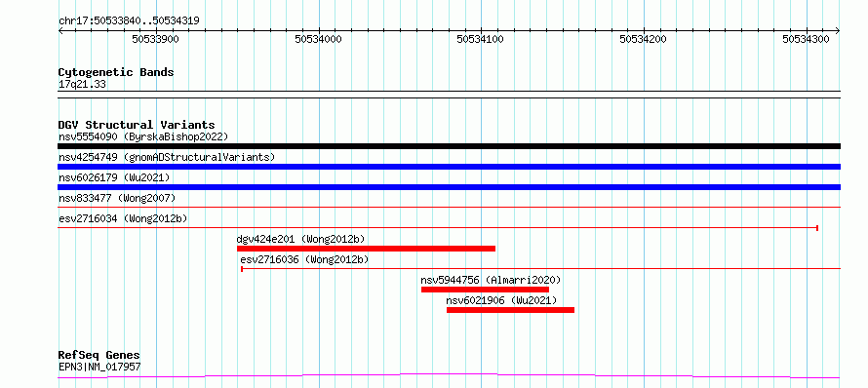Image resolution: width=868 pixels, height=388 pixels.
Task: Click the cytogenetic band 17q21.33 bar
Action: pyautogui.click(x=449, y=95)
